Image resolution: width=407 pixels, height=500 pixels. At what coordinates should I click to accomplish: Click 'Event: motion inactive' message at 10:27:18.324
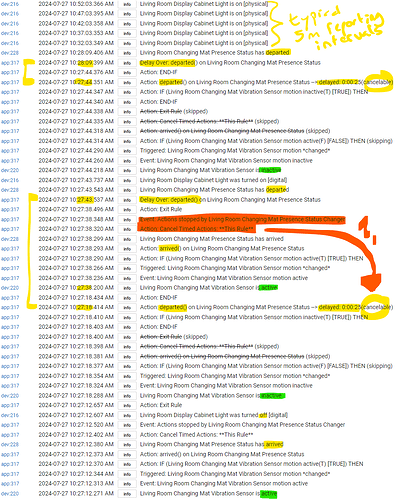pyautogui.click(x=226, y=386)
